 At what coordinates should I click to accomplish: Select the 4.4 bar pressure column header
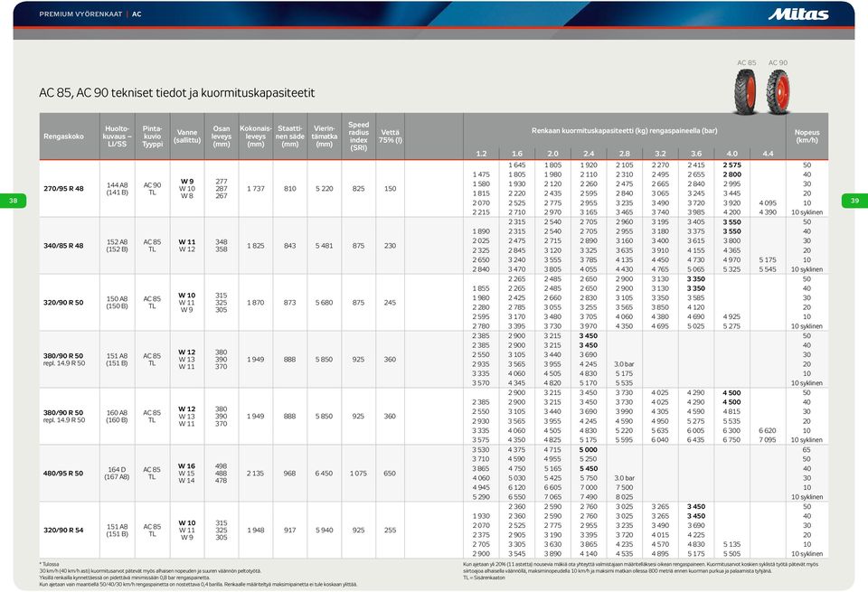tap(768, 154)
